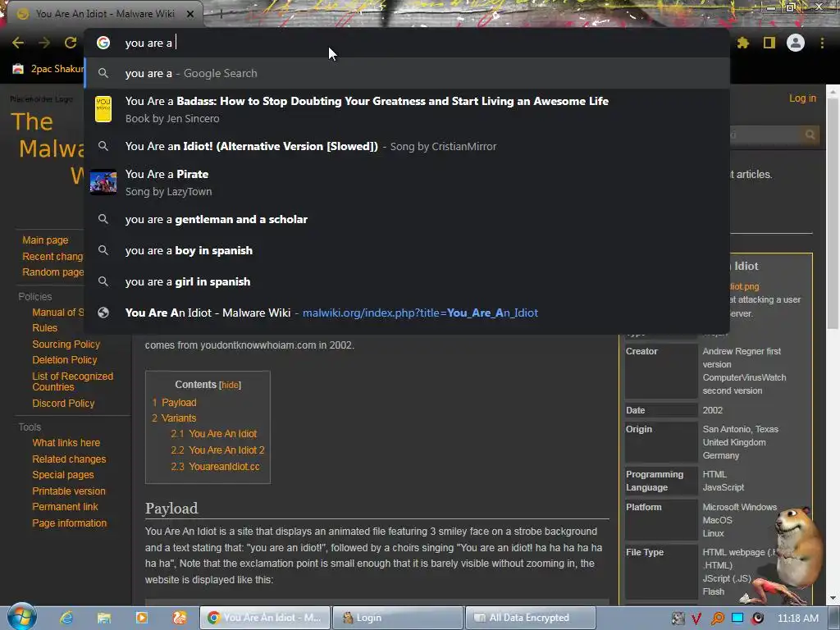Screen dimensions: 840x630
Task: Open the Special pages link
Action: 62,475
